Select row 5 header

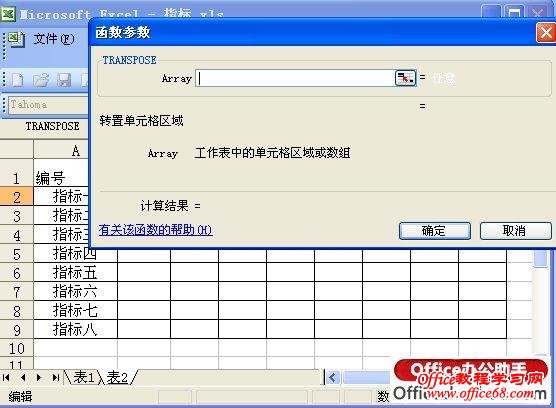coord(17,254)
